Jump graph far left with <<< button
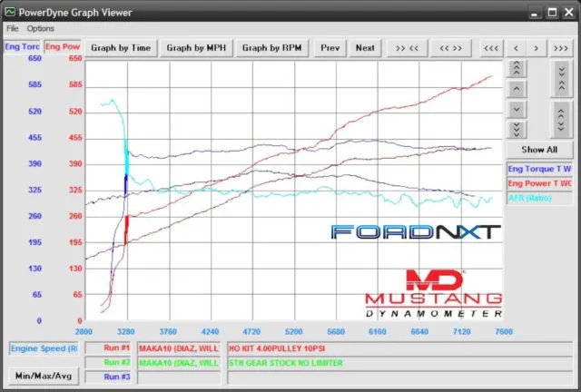581x392 pixels. coord(491,48)
